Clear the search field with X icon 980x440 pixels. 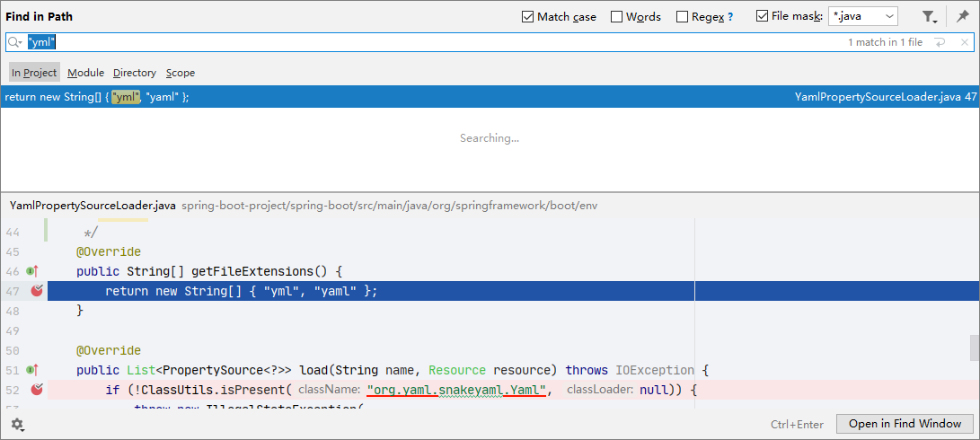(965, 42)
